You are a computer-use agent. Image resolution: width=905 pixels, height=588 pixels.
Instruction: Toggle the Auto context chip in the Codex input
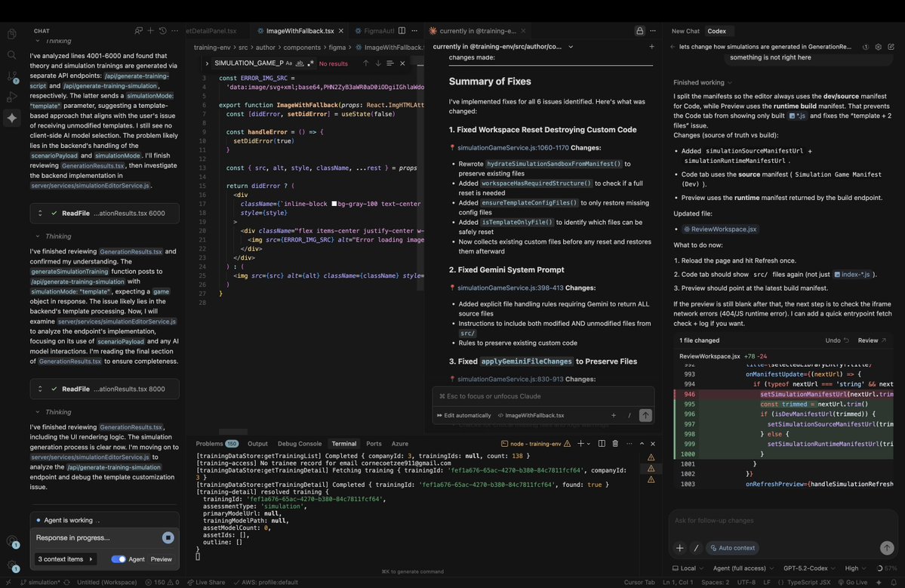click(x=732, y=547)
